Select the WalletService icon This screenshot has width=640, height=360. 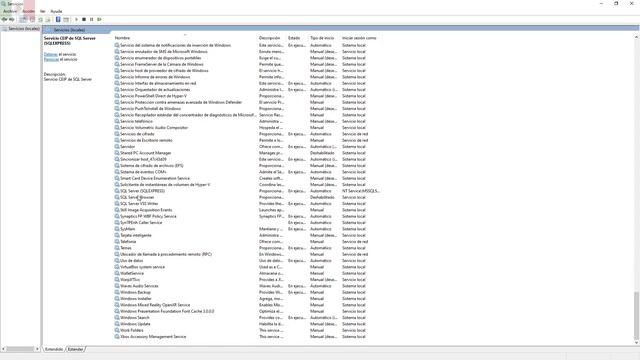coord(117,273)
